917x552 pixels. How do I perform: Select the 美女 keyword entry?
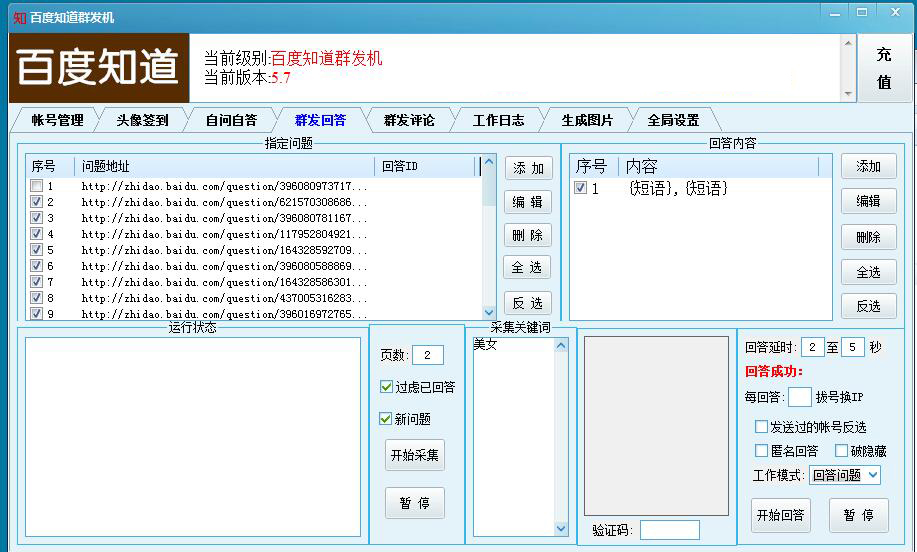485,344
